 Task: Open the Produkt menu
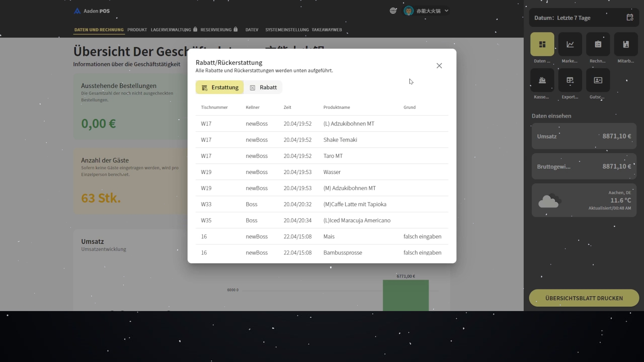[137, 30]
